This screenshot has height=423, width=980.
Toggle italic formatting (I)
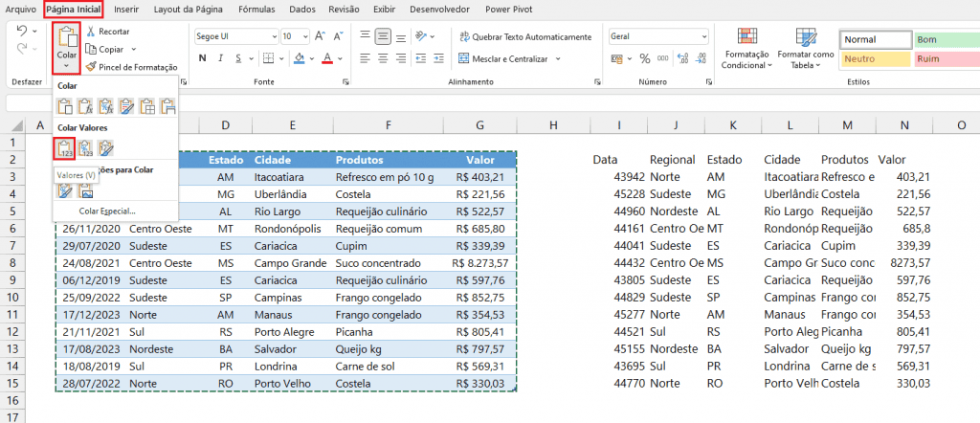click(x=221, y=58)
